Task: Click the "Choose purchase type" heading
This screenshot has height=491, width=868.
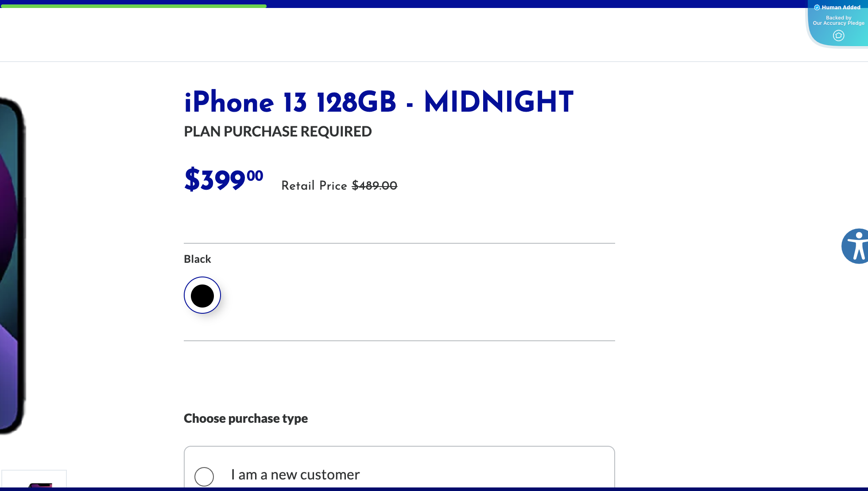Action: coord(246,418)
